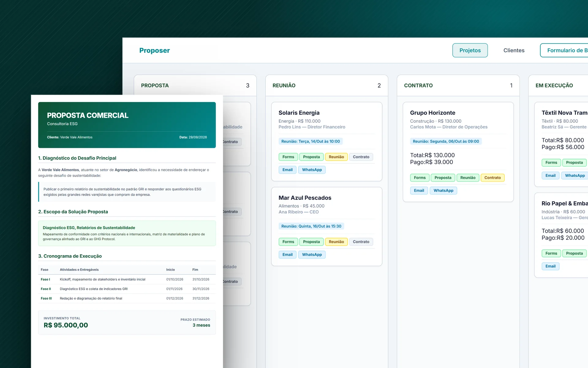Image resolution: width=588 pixels, height=368 pixels.
Task: Send Email from Rio Papel card
Action: click(x=550, y=266)
